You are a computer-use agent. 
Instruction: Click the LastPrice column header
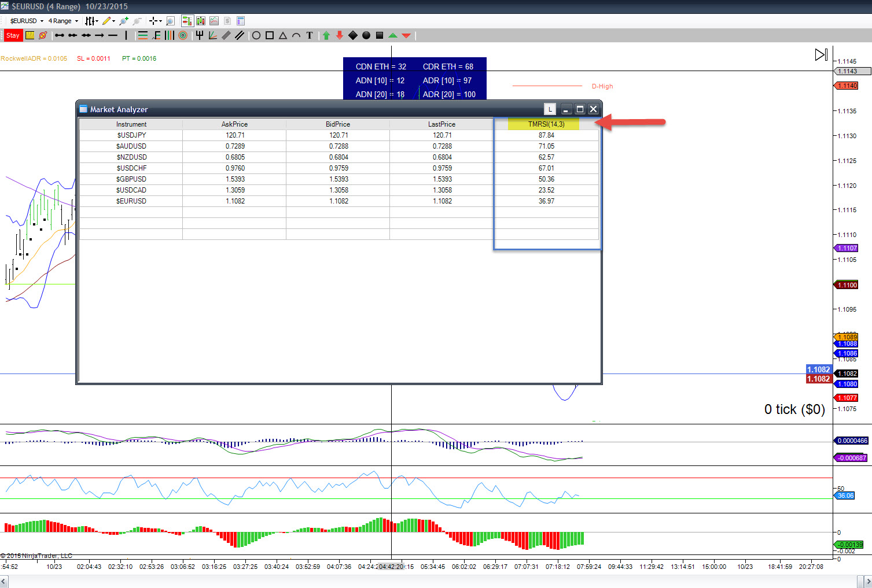coord(441,124)
